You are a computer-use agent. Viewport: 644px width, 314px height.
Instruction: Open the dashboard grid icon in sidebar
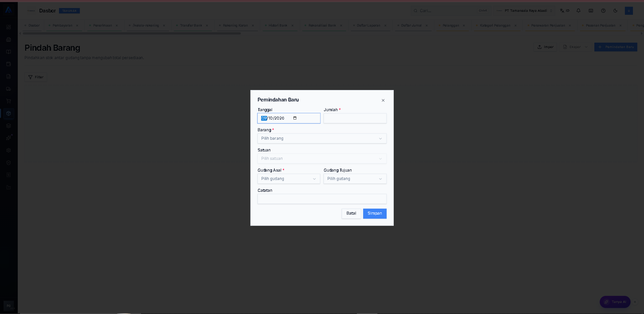click(x=9, y=27)
